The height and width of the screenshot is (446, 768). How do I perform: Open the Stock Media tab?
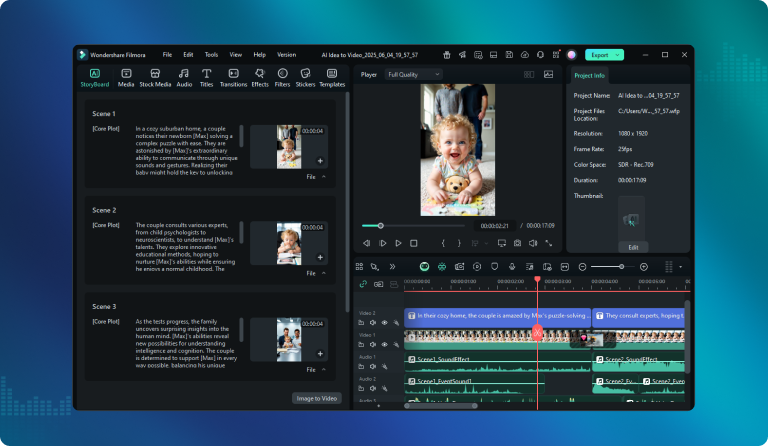(155, 78)
